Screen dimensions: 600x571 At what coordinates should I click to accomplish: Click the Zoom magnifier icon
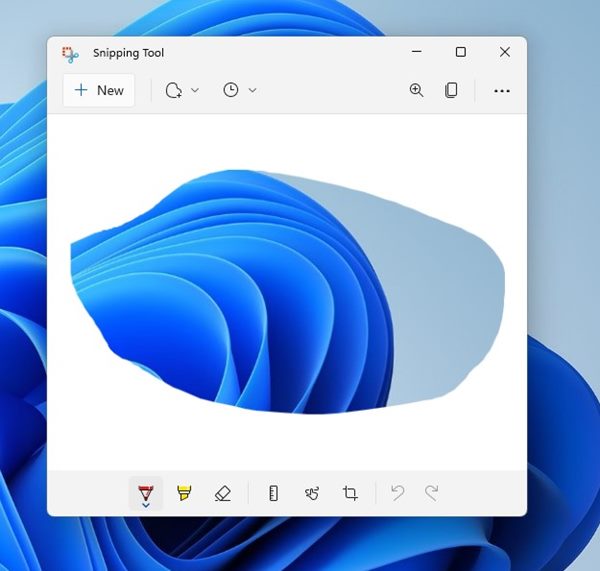[x=416, y=90]
